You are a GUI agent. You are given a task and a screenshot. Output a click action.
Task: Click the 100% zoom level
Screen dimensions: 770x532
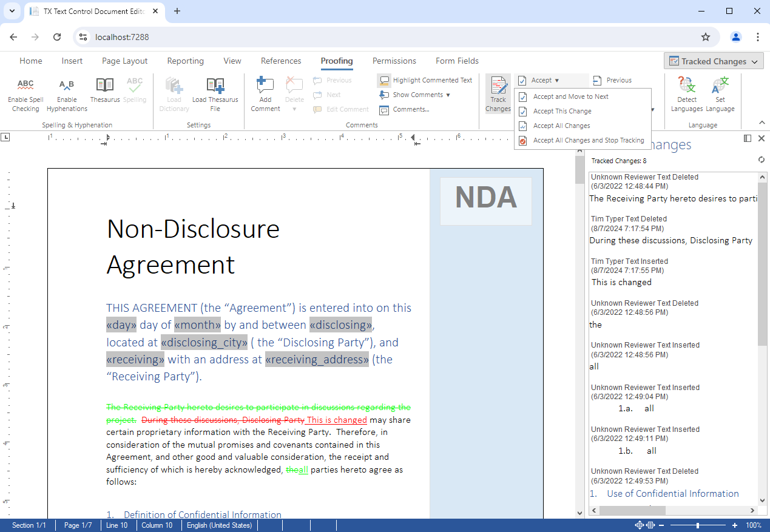point(754,525)
